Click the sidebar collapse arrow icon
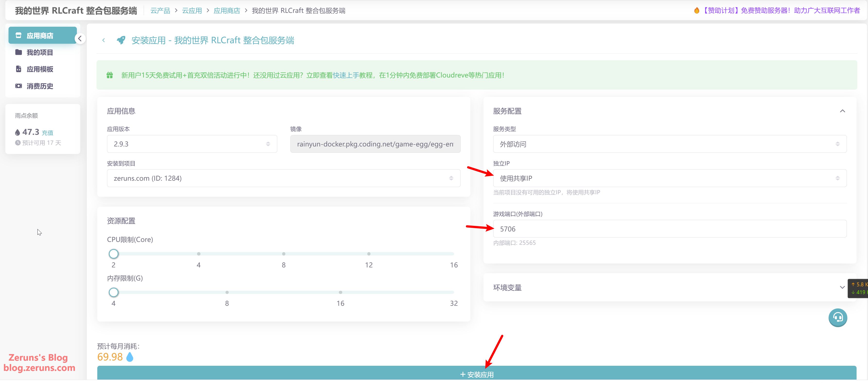 tap(80, 39)
